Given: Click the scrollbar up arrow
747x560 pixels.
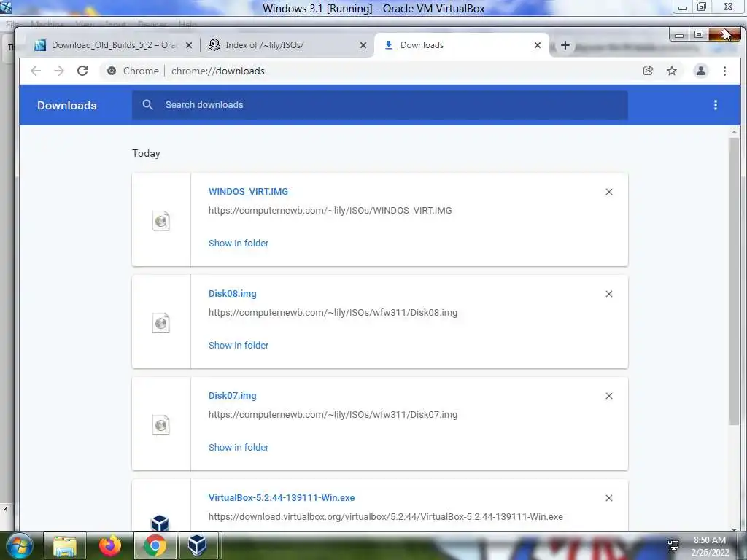Looking at the screenshot, I should 734,132.
